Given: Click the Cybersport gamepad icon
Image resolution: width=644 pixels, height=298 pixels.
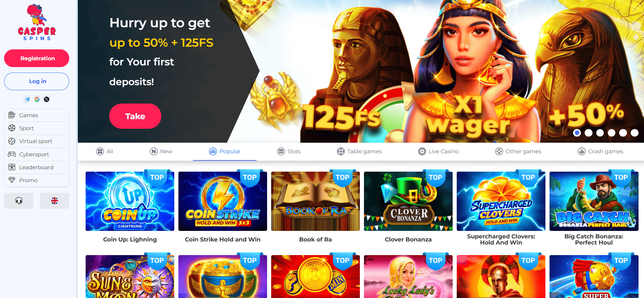Looking at the screenshot, I should tap(12, 154).
